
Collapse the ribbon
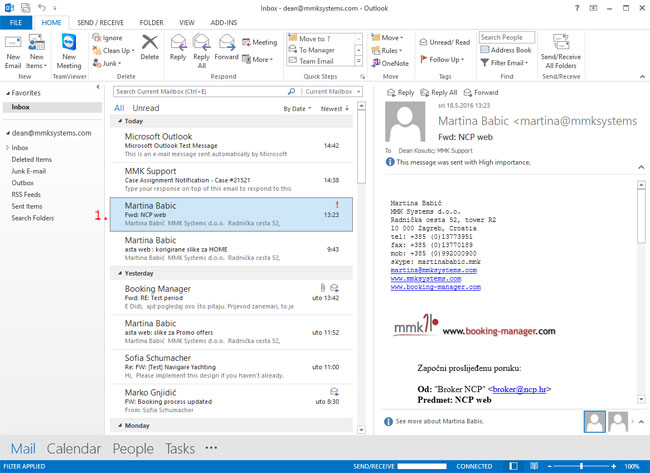[x=642, y=77]
